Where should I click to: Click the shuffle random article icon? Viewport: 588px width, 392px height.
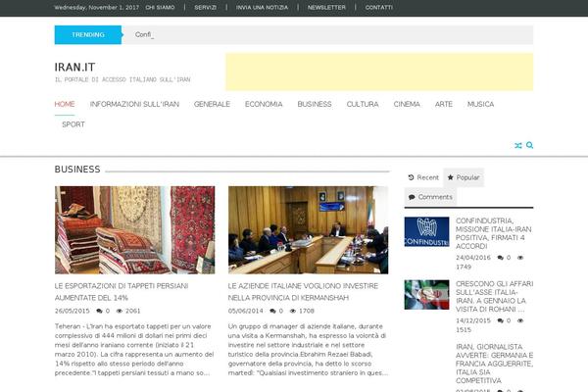(x=518, y=146)
